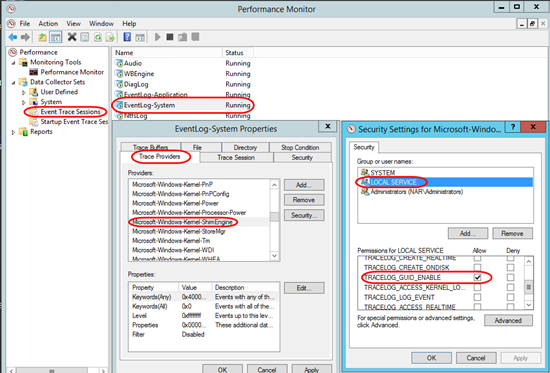Viewport: 550px width, 373px height.
Task: Click the Providers list scrollbar thumb
Action: pyautogui.click(x=274, y=217)
